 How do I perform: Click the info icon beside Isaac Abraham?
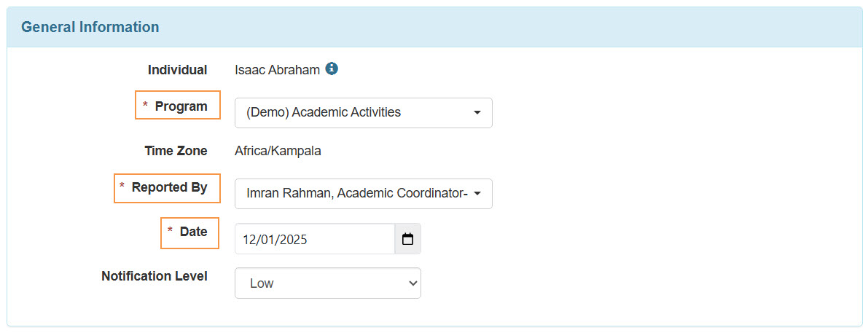pos(332,69)
